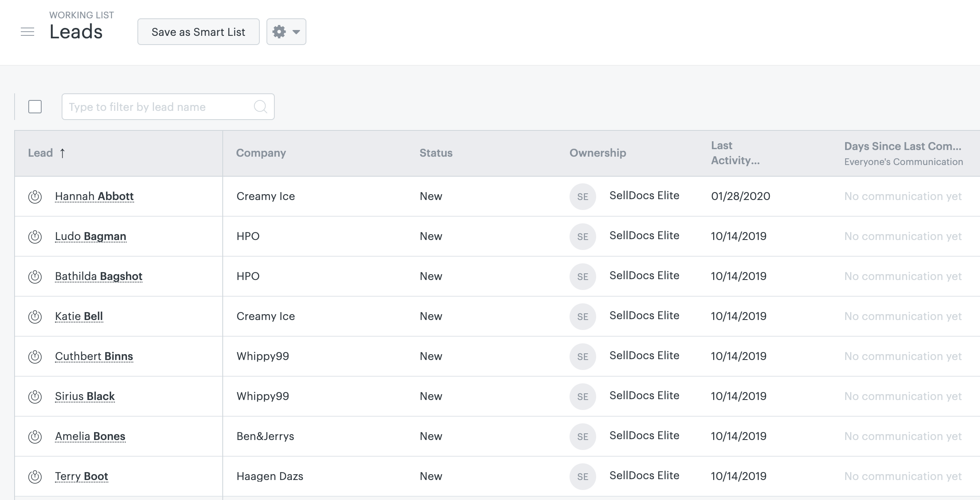Open Bathilda Bagshot's lead page
980x500 pixels.
(99, 276)
